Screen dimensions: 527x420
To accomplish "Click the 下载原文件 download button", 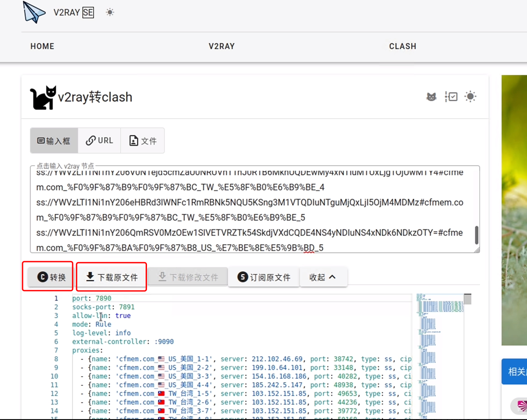I will [x=112, y=277].
